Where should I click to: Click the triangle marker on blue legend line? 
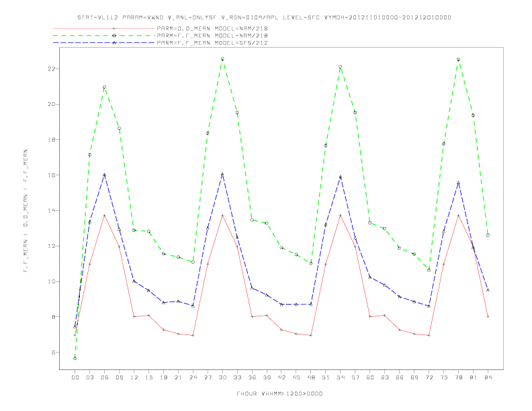click(x=114, y=43)
